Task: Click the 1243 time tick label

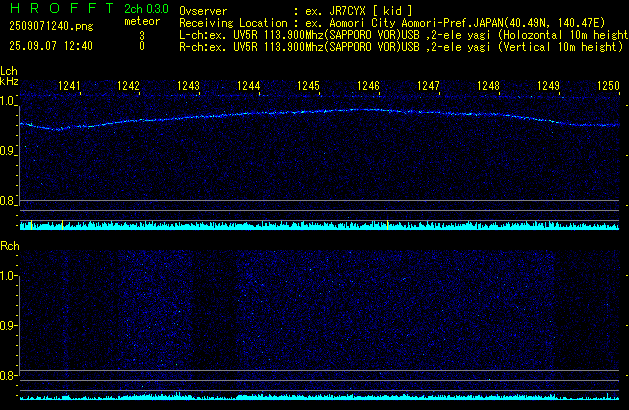Action: [189, 86]
